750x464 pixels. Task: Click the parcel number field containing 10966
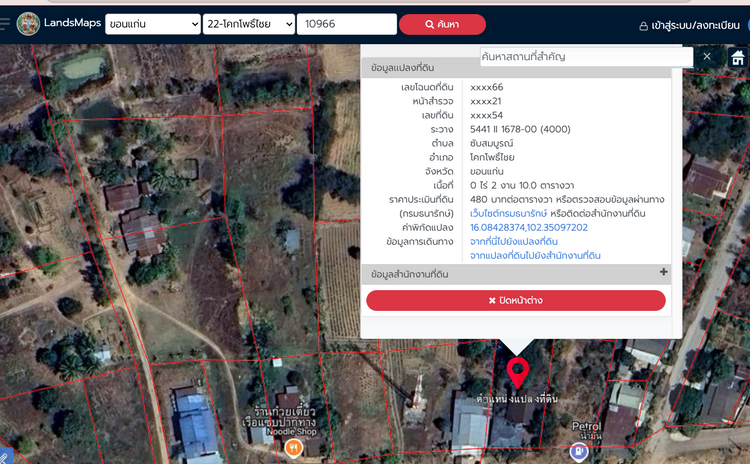(x=347, y=24)
